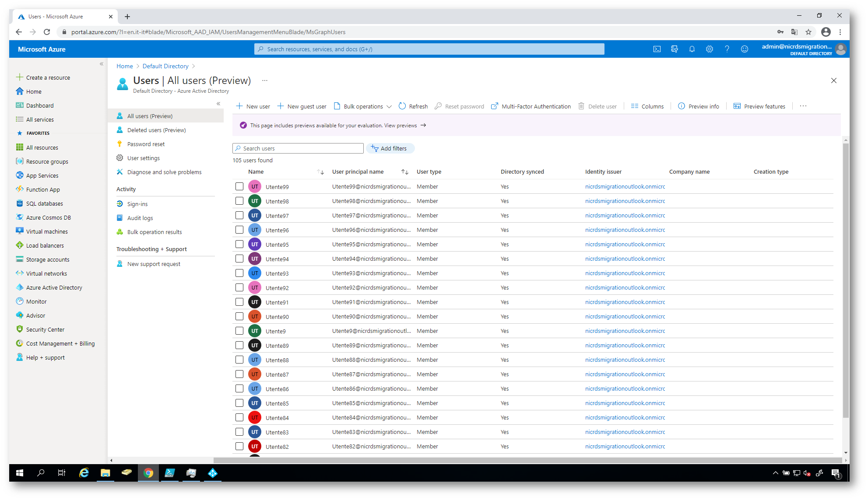The image size is (868, 500).
Task: Open portal settings gear icon
Action: 710,49
